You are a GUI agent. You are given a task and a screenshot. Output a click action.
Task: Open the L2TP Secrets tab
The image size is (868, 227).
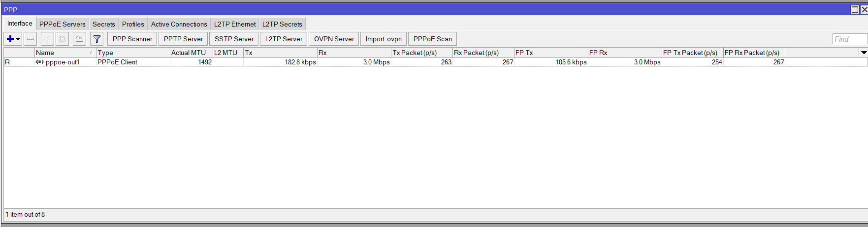pyautogui.click(x=282, y=24)
